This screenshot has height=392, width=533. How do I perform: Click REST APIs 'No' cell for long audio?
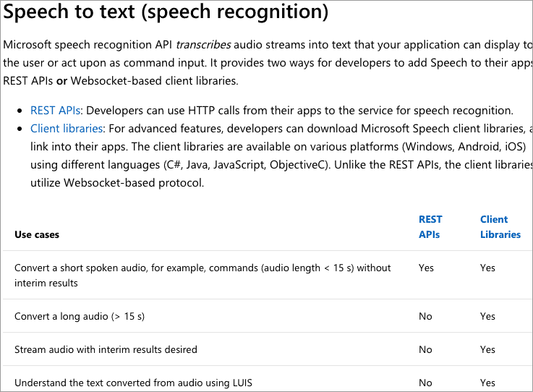(x=425, y=316)
